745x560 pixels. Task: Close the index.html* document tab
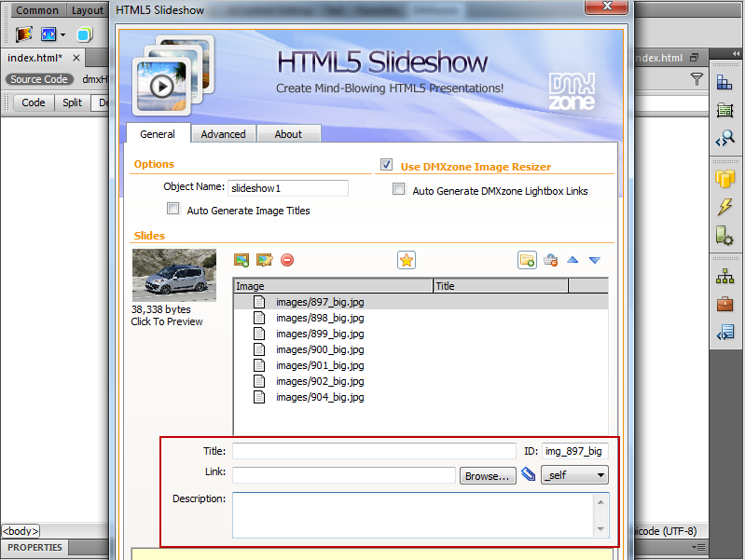pyautogui.click(x=76, y=58)
